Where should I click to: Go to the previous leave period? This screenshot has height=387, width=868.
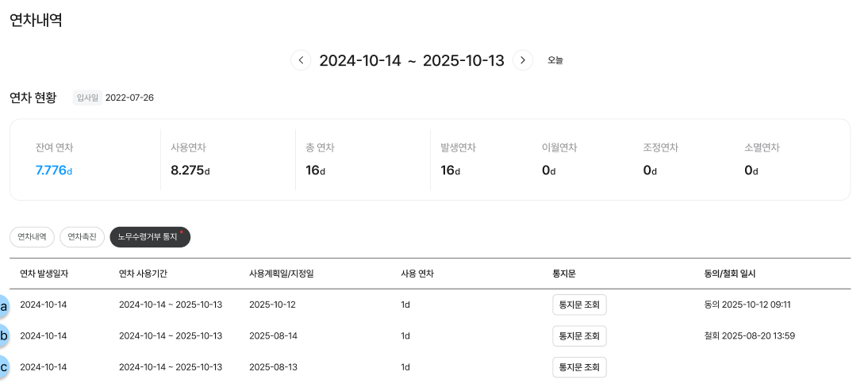(301, 60)
